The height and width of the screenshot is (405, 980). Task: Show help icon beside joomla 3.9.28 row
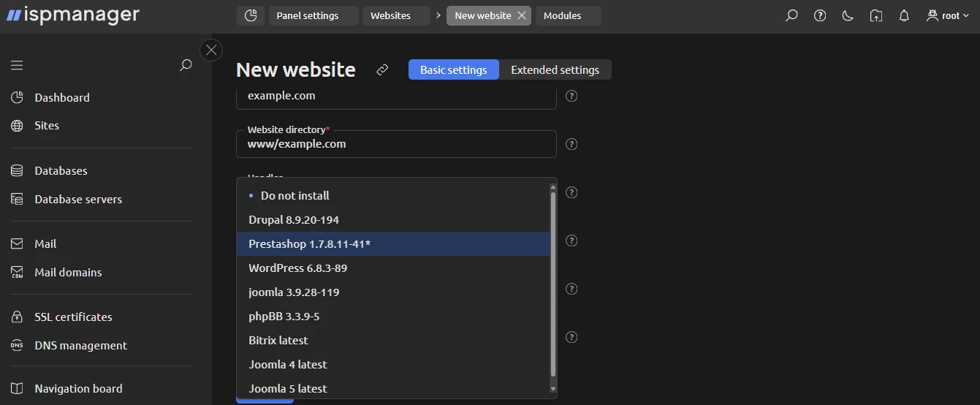point(572,289)
